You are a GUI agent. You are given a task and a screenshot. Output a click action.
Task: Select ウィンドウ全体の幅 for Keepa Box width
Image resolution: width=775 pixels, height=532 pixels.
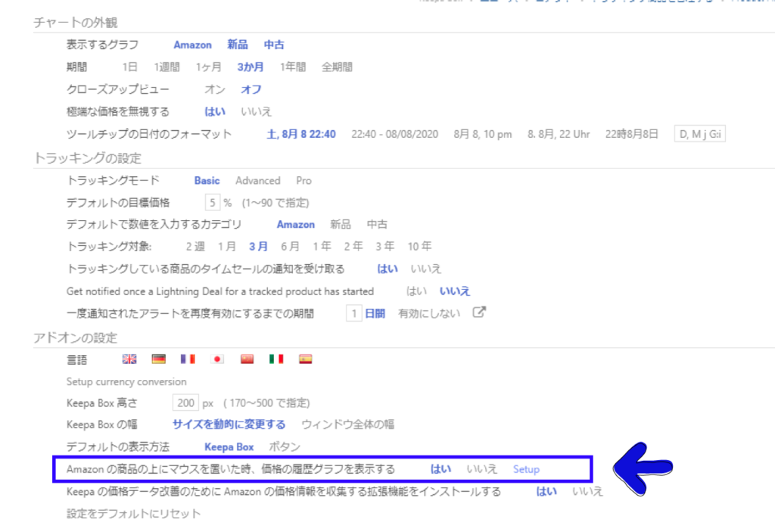(x=347, y=425)
